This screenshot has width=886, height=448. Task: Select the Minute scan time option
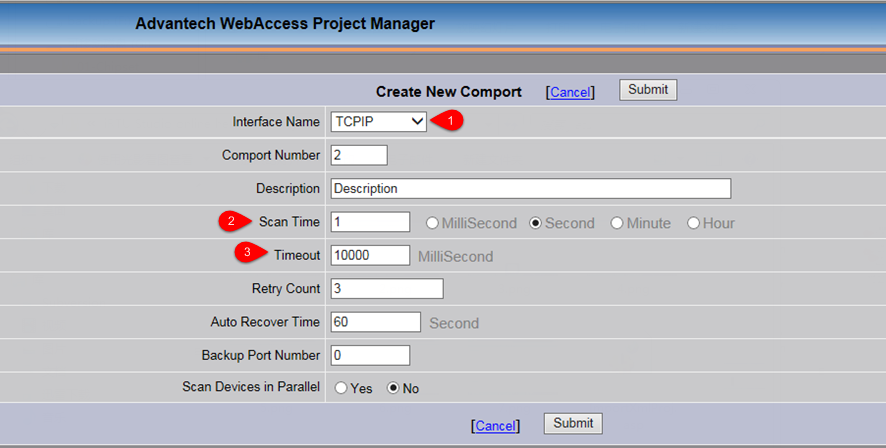[617, 223]
